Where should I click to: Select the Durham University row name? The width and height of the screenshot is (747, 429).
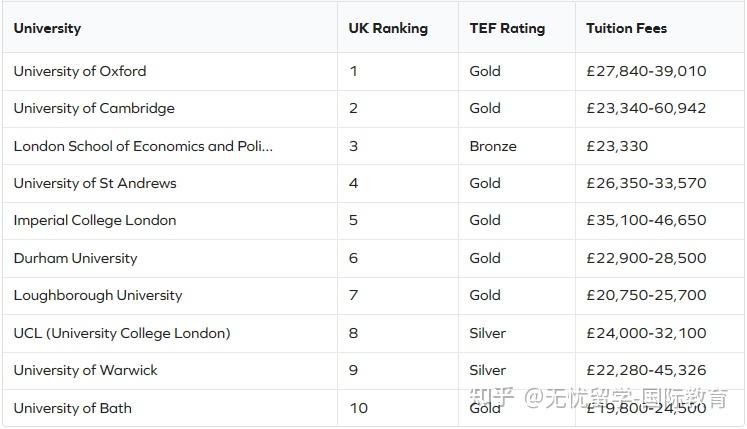75,258
